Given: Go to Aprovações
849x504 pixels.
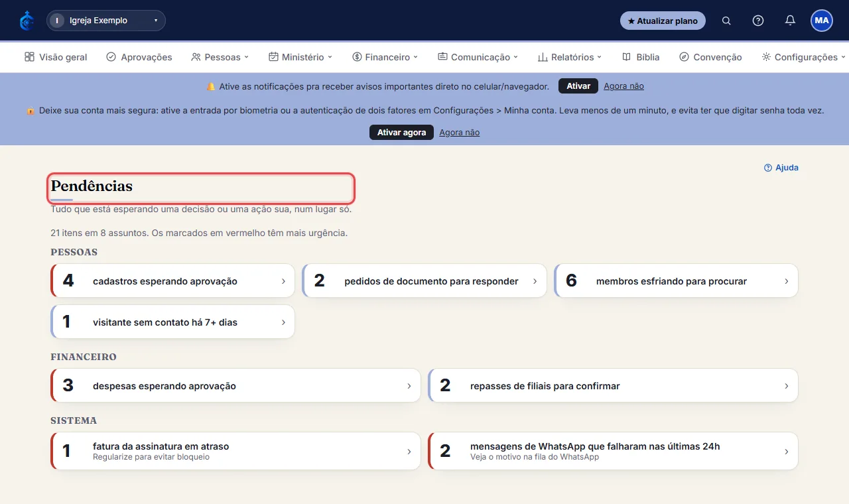Looking at the screenshot, I should [139, 57].
